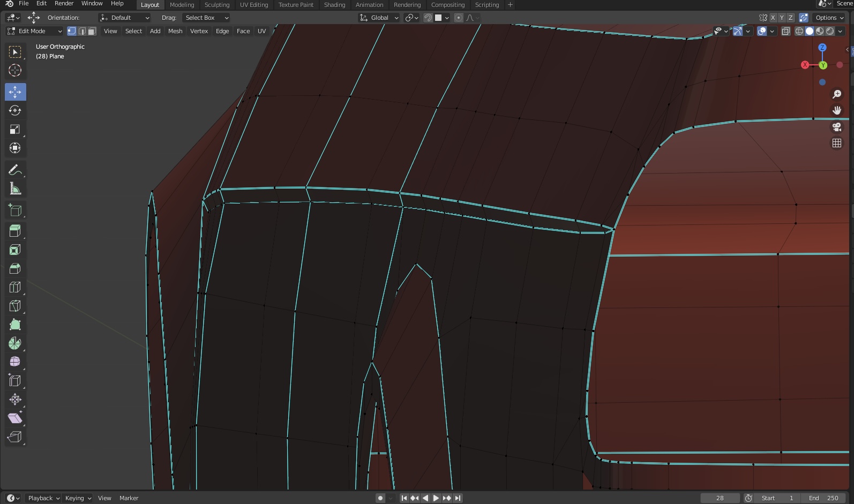The height and width of the screenshot is (504, 854).
Task: Enable proportional editing
Action: pos(459,18)
